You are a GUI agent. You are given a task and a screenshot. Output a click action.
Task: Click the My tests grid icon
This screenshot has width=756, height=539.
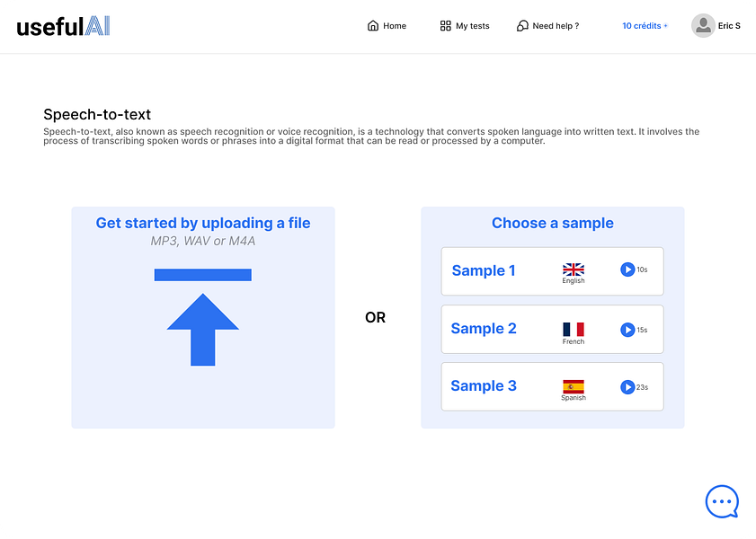point(446,25)
